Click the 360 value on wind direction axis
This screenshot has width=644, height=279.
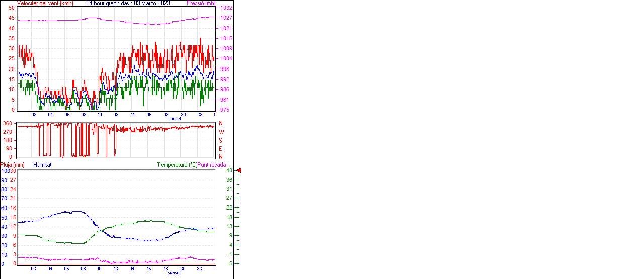click(8, 123)
